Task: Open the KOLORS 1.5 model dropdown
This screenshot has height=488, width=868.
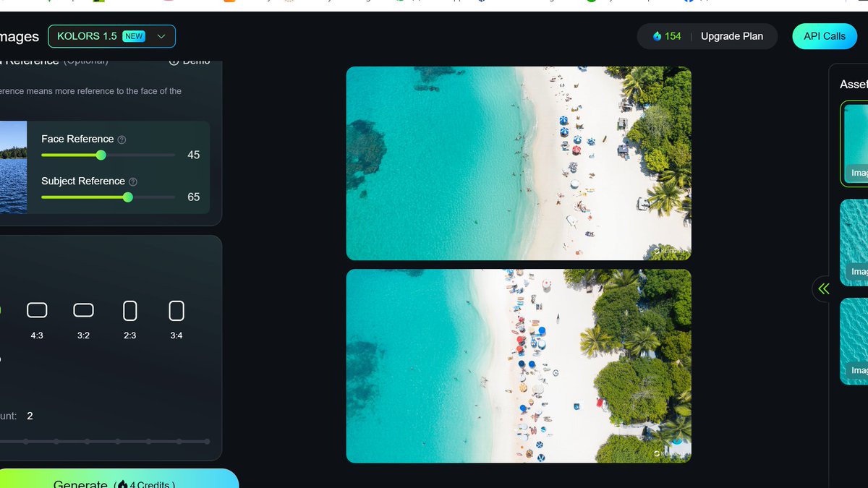Action: click(x=111, y=36)
